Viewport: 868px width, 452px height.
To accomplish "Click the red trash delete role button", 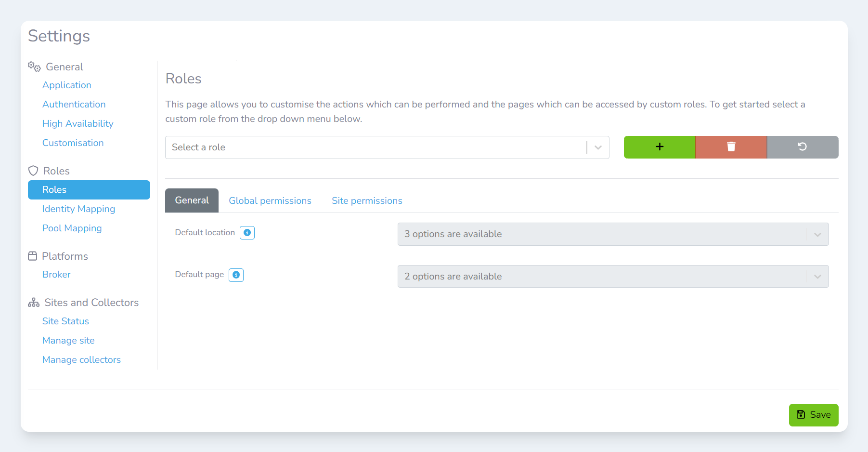I will pyautogui.click(x=731, y=147).
